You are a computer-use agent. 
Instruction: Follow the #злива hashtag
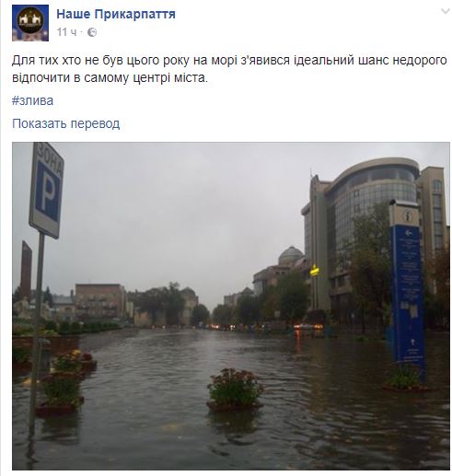[x=32, y=100]
